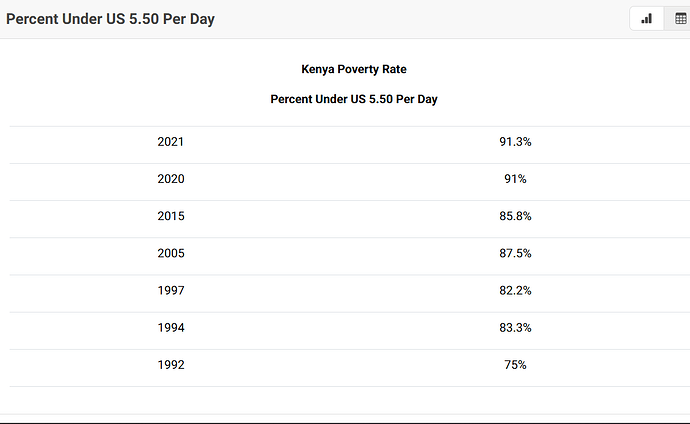690x424 pixels.
Task: Click the 82.2% value
Action: click(515, 291)
